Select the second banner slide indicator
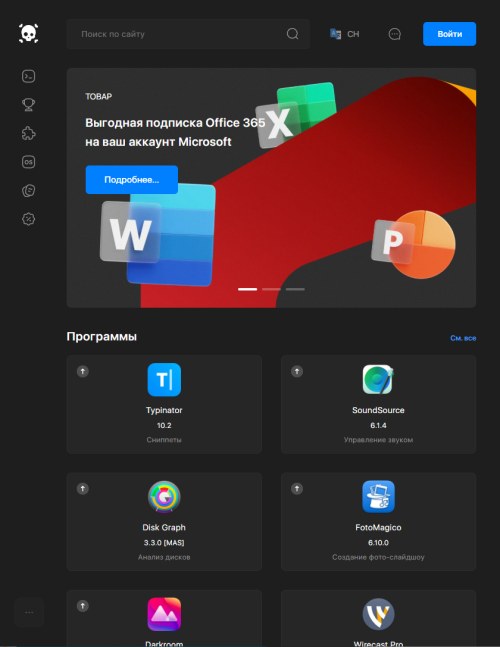 click(x=271, y=289)
